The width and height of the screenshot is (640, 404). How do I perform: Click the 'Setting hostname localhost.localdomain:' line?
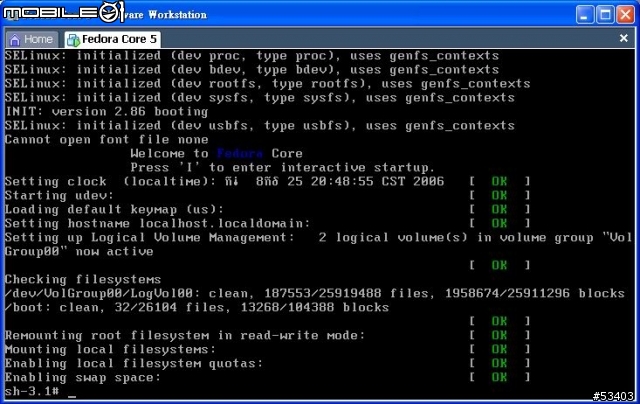(x=158, y=223)
